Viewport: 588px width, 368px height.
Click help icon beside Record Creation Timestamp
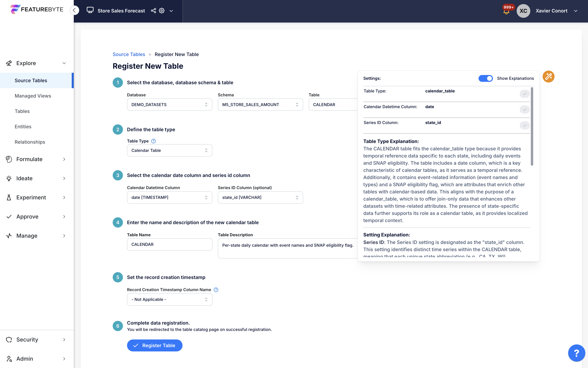coord(216,290)
